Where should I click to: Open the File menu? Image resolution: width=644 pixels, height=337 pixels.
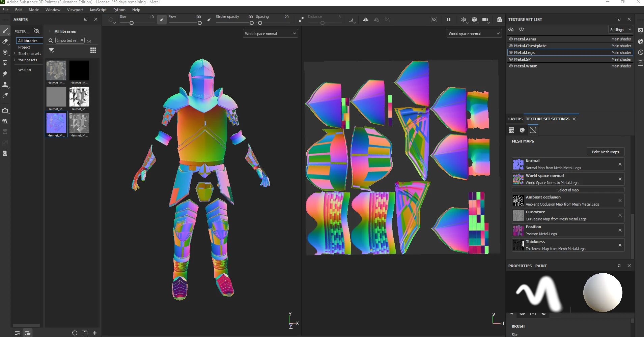coord(5,10)
